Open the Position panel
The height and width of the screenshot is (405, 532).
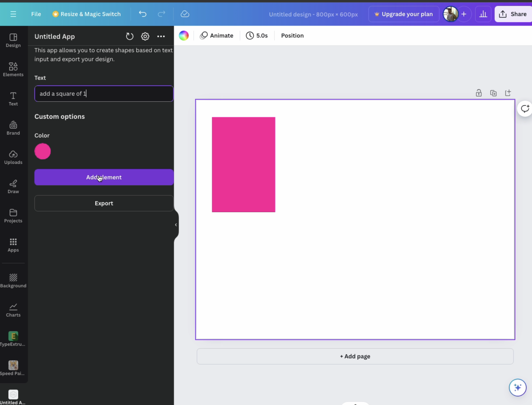(292, 35)
